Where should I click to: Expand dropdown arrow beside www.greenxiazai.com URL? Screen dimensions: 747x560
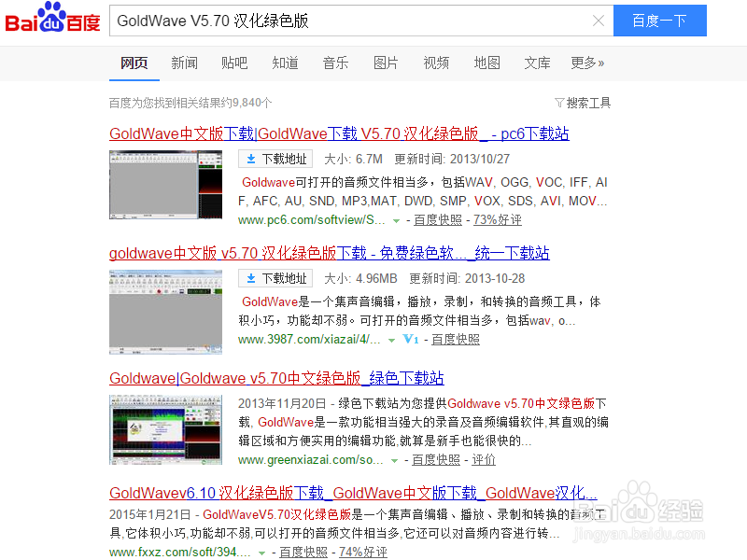click(x=394, y=460)
